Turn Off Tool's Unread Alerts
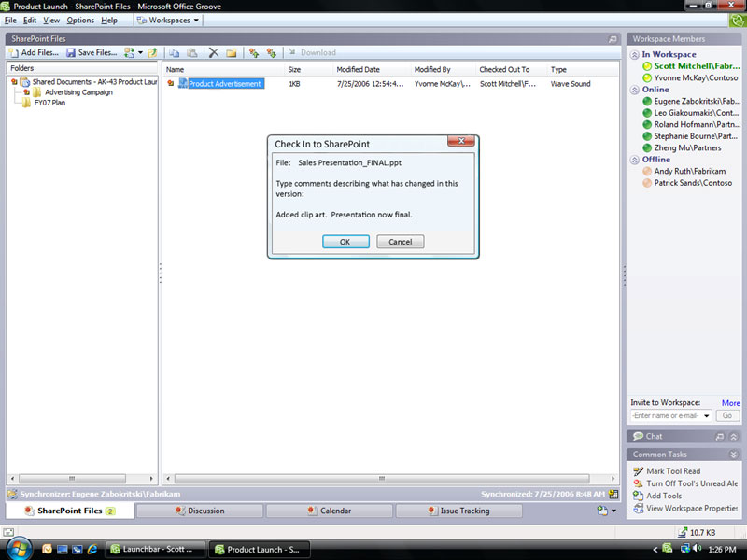The height and width of the screenshot is (560, 747). coord(690,483)
